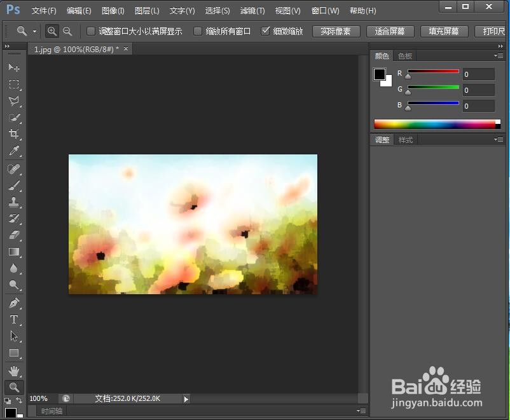Viewport: 510px width, 420px height.
Task: Select the Eyedropper tool
Action: [x=13, y=151]
